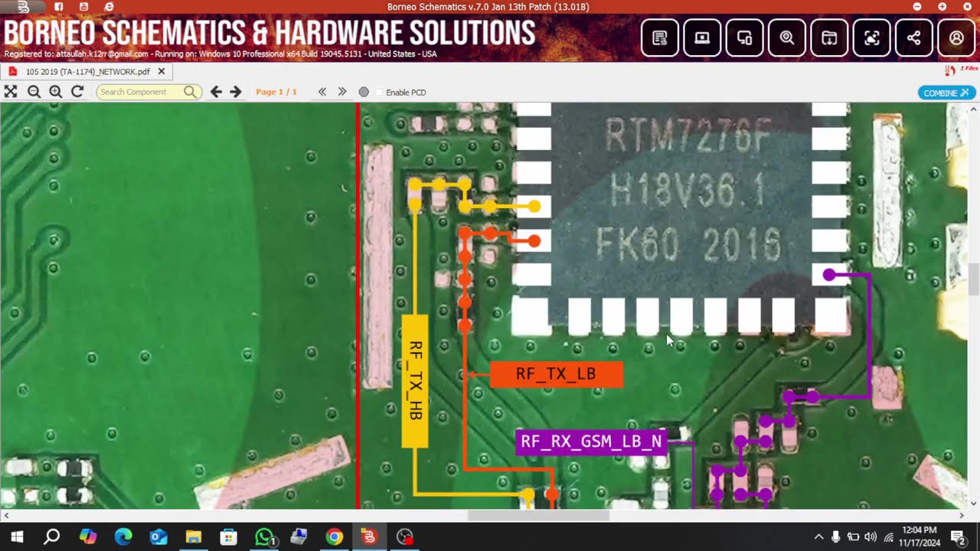Open the location search magnifier icon
980x551 pixels.
787,37
